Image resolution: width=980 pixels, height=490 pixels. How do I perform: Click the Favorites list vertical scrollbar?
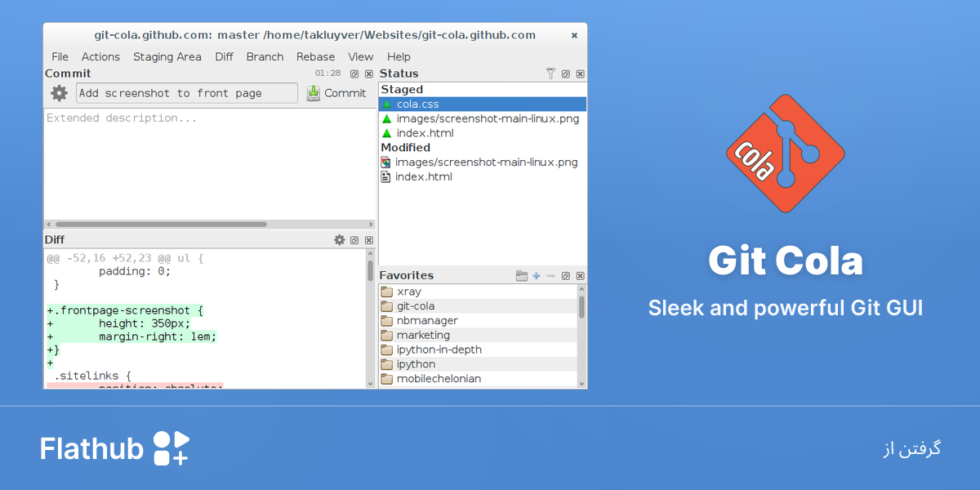point(582,336)
